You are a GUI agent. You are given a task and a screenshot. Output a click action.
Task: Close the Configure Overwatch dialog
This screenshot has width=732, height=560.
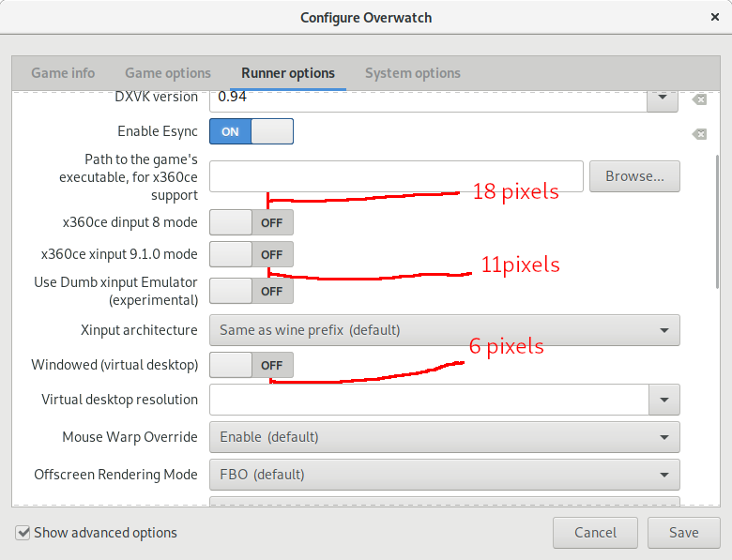tap(715, 17)
